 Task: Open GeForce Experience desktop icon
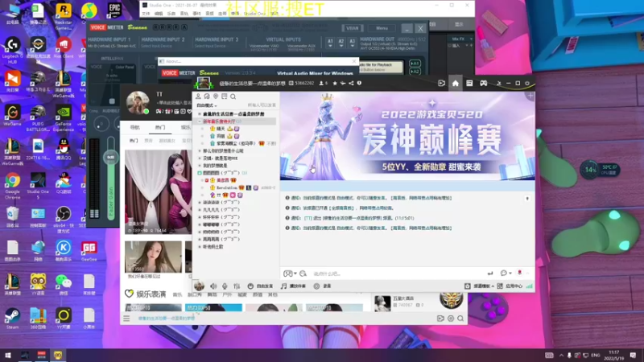click(64, 118)
